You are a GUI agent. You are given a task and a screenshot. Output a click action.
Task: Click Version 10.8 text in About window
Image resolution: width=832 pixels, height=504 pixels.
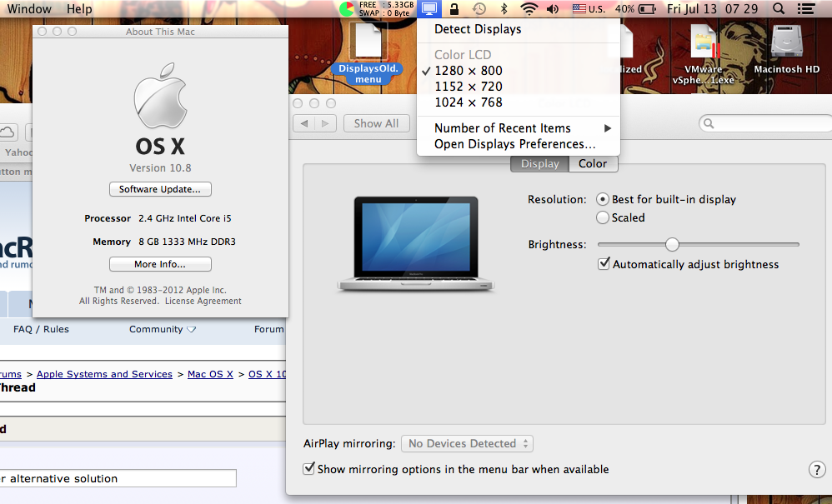pos(160,168)
